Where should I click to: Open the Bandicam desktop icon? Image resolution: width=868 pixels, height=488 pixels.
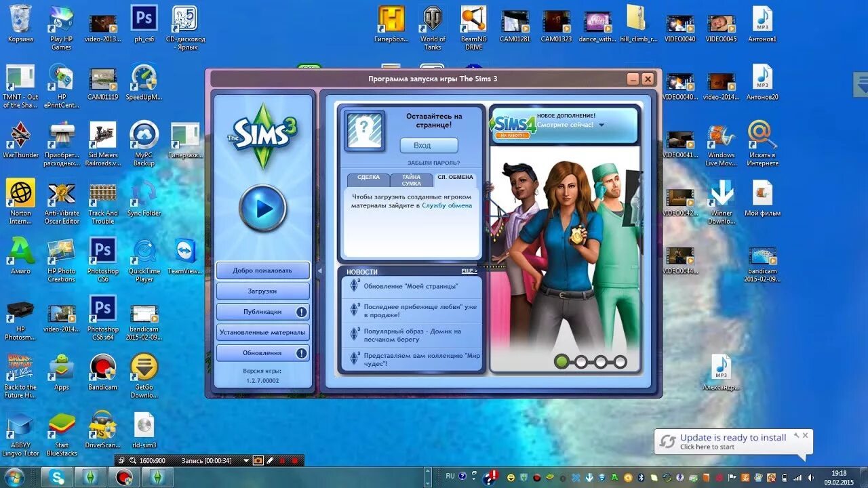(x=102, y=372)
